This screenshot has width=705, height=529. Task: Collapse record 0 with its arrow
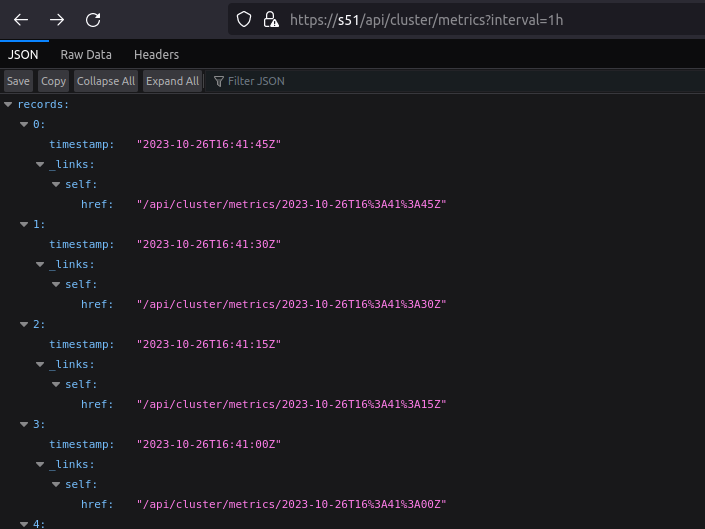24,124
